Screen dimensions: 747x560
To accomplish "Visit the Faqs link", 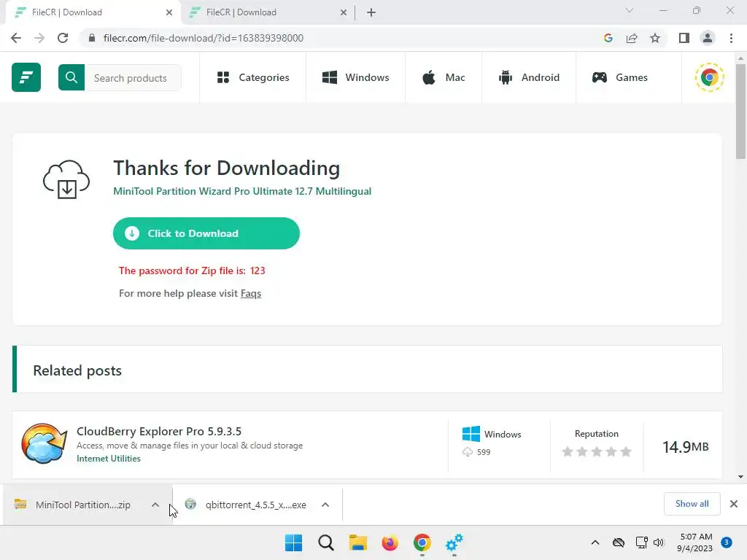I will (x=251, y=293).
